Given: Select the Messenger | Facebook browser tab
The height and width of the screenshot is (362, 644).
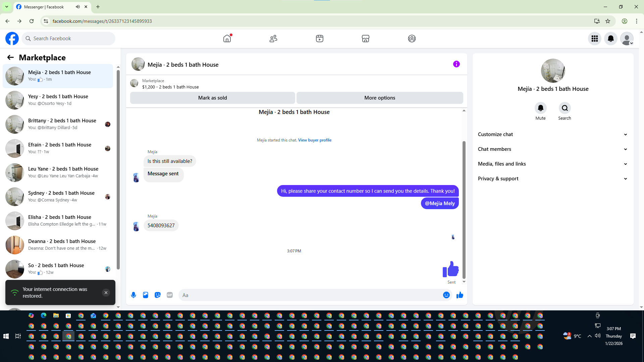Looking at the screenshot, I should click(x=52, y=7).
